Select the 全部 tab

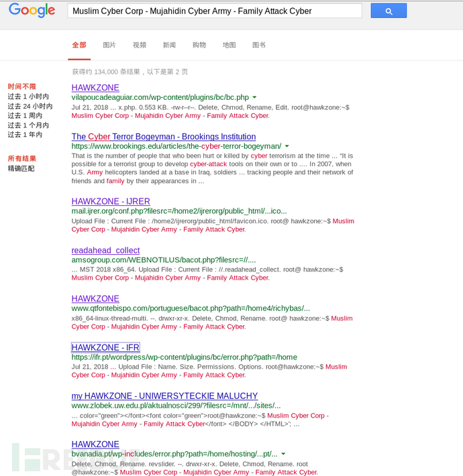[x=79, y=45]
